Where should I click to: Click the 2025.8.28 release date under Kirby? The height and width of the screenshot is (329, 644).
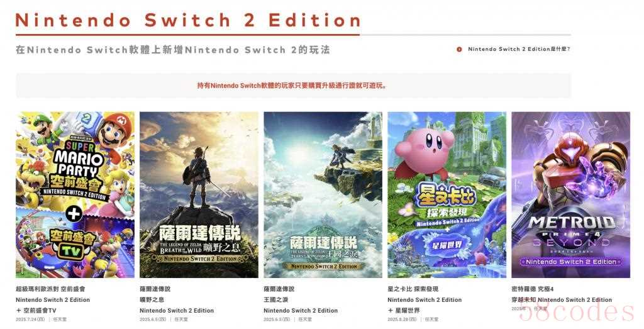click(x=402, y=319)
